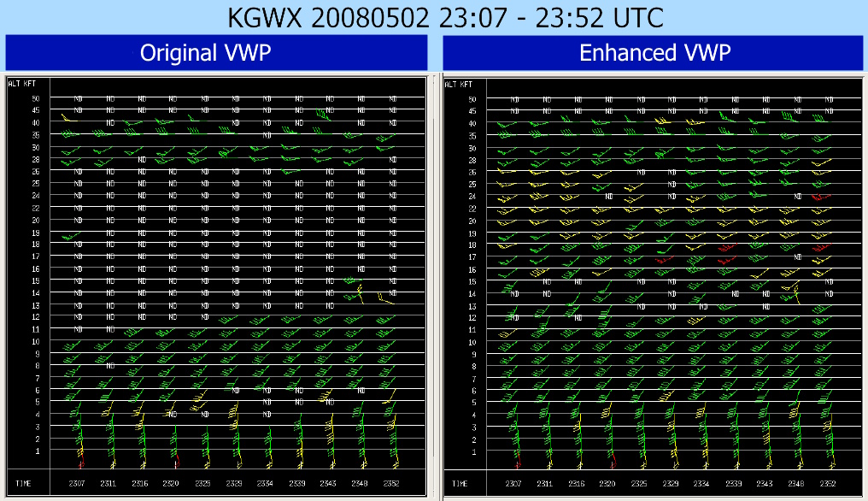Select time 2311 in Original VWP panel
868x501 pixels.
tap(108, 483)
